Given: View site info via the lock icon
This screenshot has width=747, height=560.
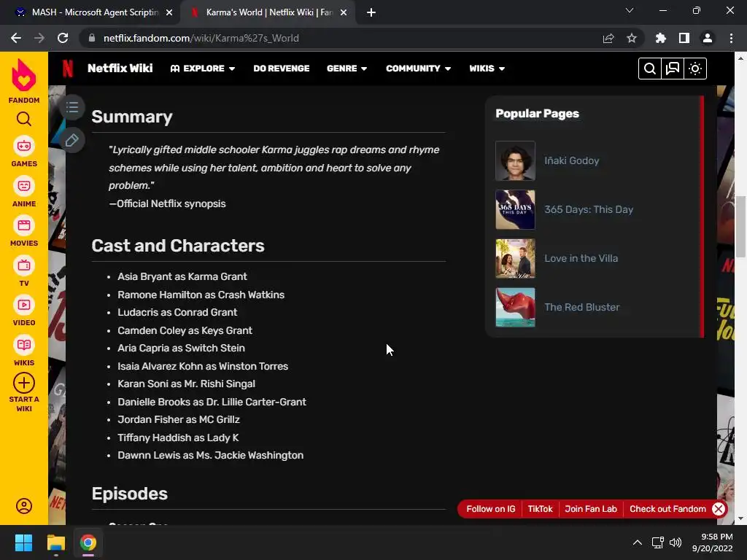Looking at the screenshot, I should [x=92, y=38].
